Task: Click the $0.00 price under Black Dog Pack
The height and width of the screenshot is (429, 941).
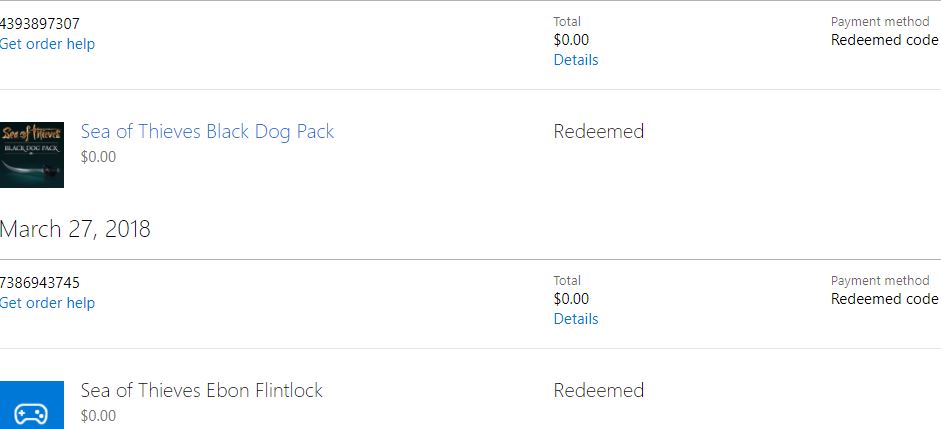Action: 98,157
